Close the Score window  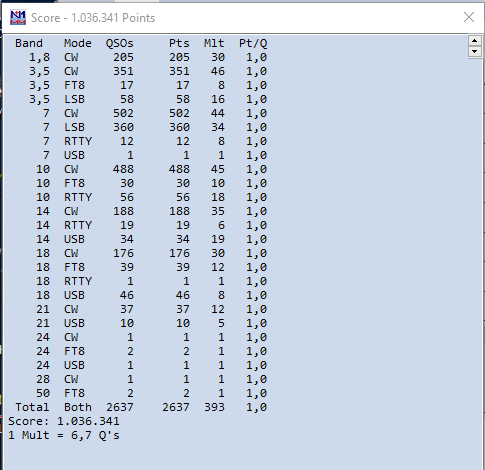coord(469,17)
